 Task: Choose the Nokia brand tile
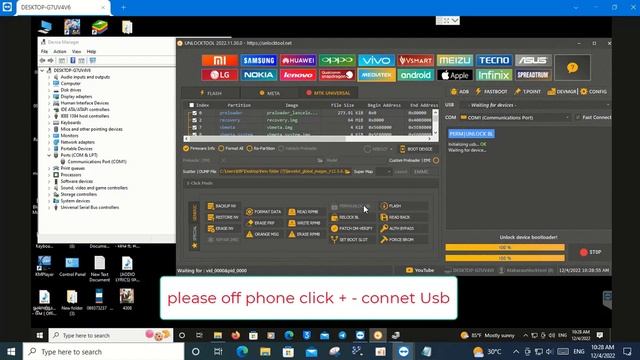click(259, 75)
